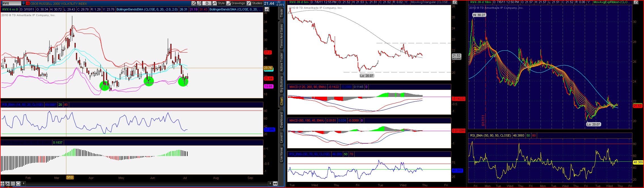Open chart settings wrench icon
This screenshot has width=644, height=188.
(199, 3)
